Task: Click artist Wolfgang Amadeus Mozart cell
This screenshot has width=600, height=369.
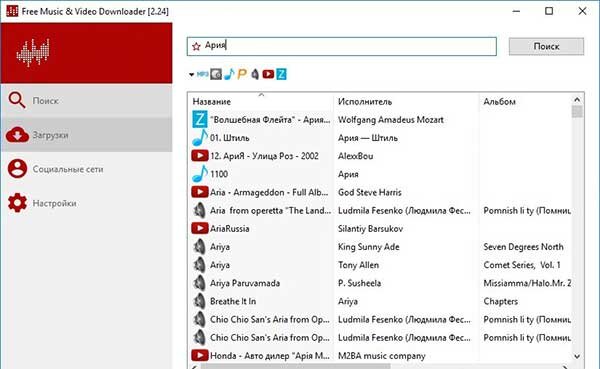Action: (391, 120)
